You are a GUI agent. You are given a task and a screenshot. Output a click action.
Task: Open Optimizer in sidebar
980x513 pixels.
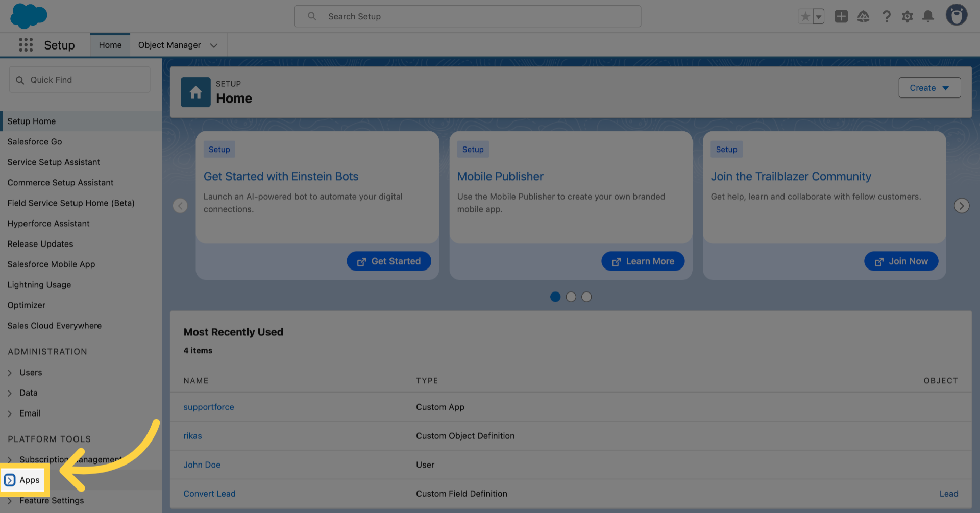click(x=27, y=305)
